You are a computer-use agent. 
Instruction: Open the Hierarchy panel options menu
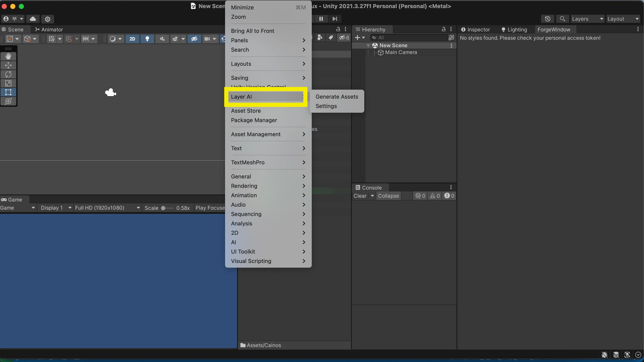451,29
